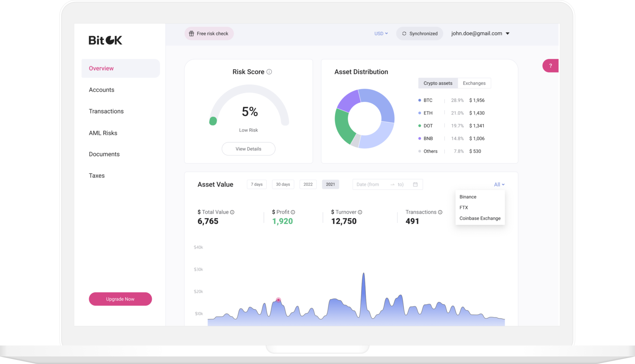Expand the john.doe@gmail.com account menu
The image size is (635, 364).
point(480,34)
